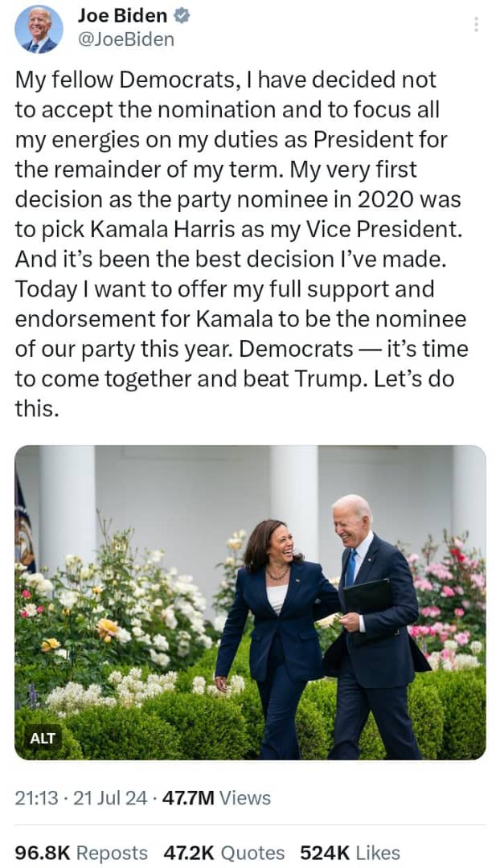Viewport: 500px width, 868px height.
Task: View the 47.7M Views count
Action: click(188, 798)
